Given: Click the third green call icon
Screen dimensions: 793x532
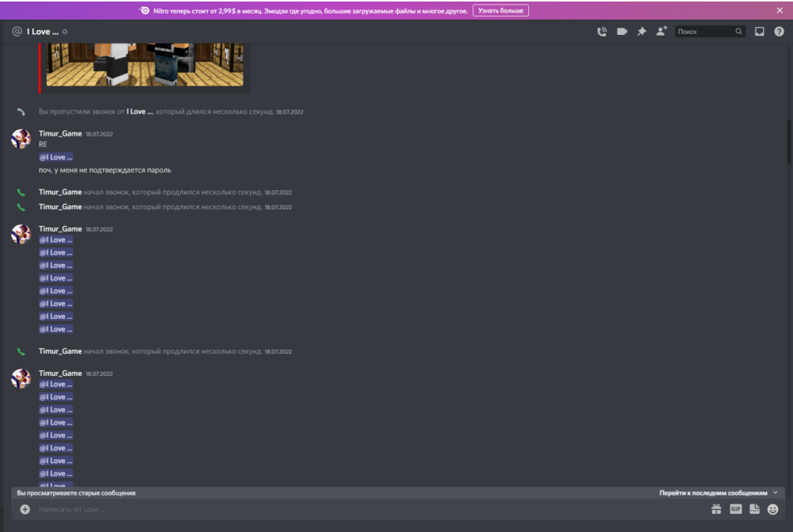Looking at the screenshot, I should point(21,351).
